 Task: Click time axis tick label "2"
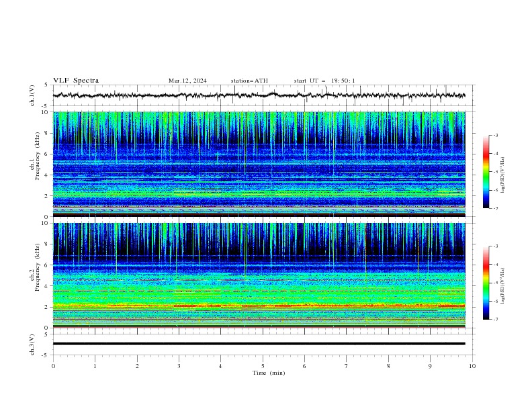pyautogui.click(x=137, y=366)
